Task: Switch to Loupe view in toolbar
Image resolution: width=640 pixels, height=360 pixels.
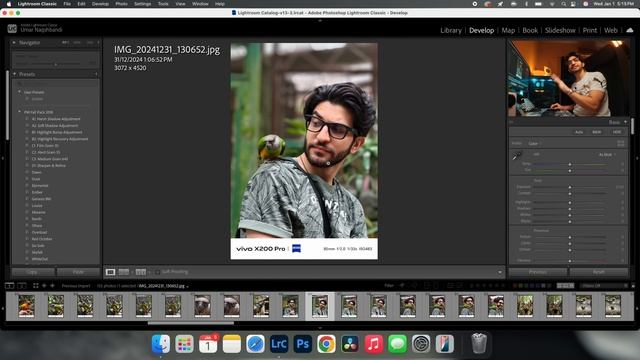Action: (x=110, y=272)
